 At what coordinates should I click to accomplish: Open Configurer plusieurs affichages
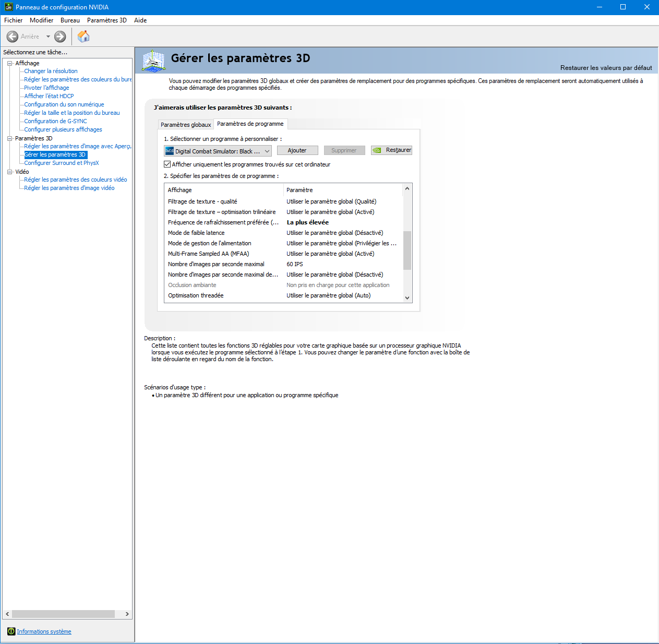coord(63,129)
